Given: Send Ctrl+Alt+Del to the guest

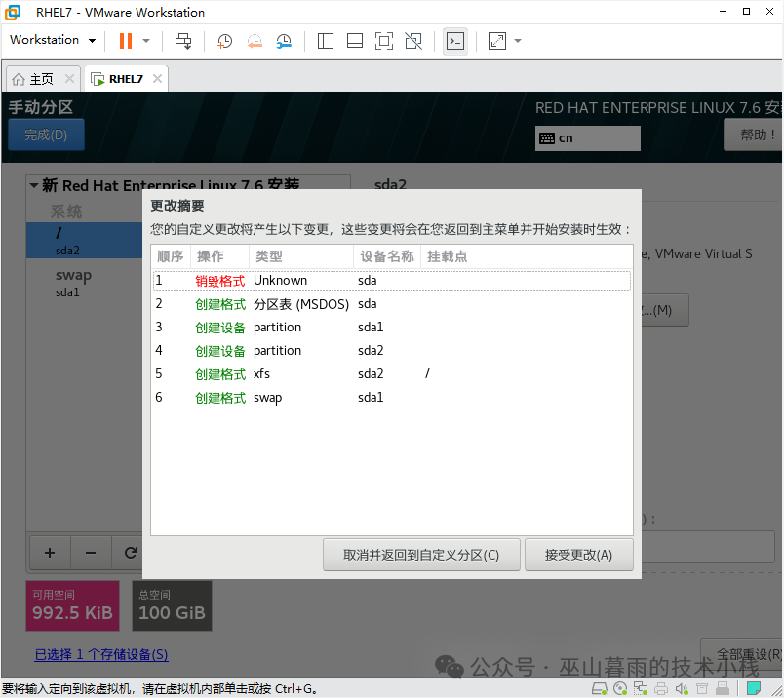Looking at the screenshot, I should (182, 40).
